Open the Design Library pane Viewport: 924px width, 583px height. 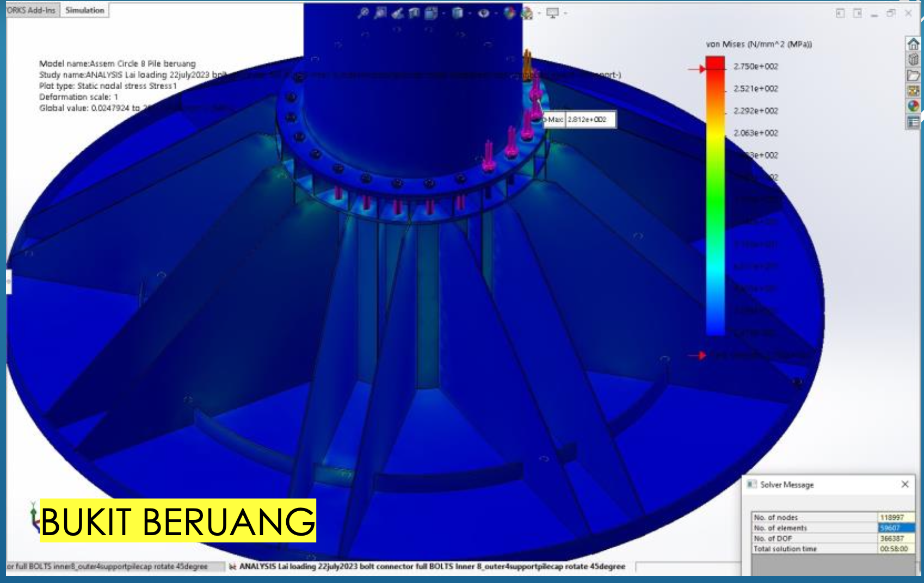click(913, 59)
